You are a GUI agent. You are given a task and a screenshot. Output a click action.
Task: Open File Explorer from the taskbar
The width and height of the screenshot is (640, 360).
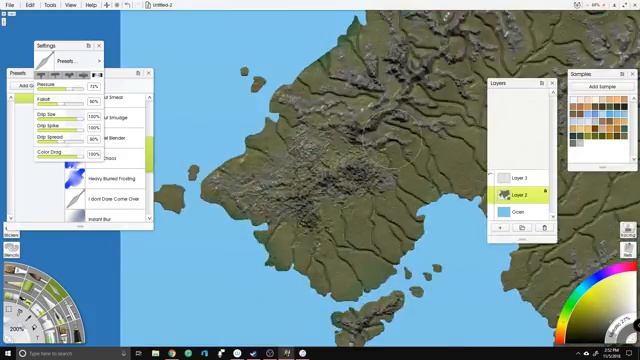click(x=156, y=353)
